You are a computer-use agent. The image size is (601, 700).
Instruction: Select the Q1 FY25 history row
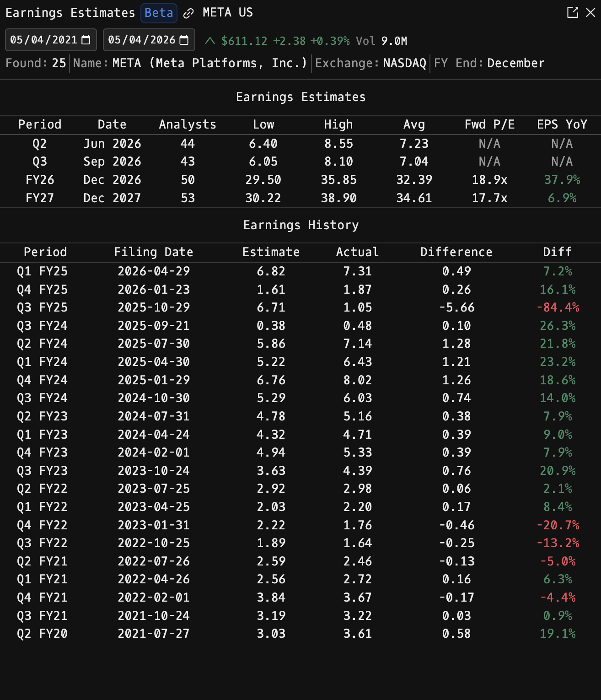(300, 271)
